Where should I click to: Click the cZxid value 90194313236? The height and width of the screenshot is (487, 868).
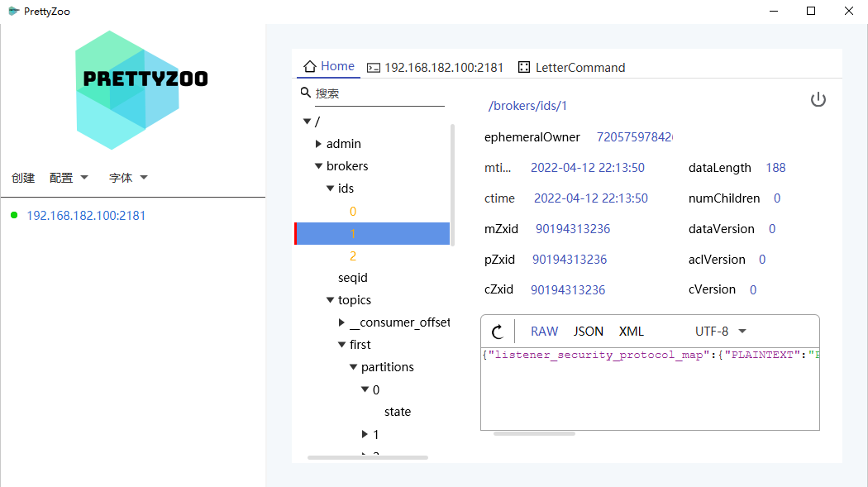click(x=567, y=290)
